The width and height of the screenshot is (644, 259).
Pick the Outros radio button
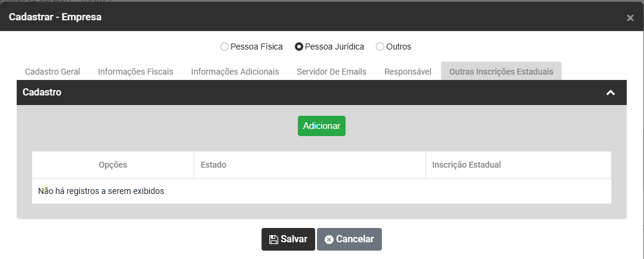coord(380,47)
